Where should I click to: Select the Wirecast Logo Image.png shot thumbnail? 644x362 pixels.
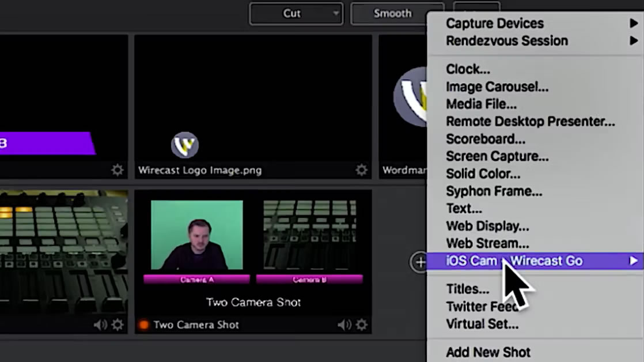[253, 99]
